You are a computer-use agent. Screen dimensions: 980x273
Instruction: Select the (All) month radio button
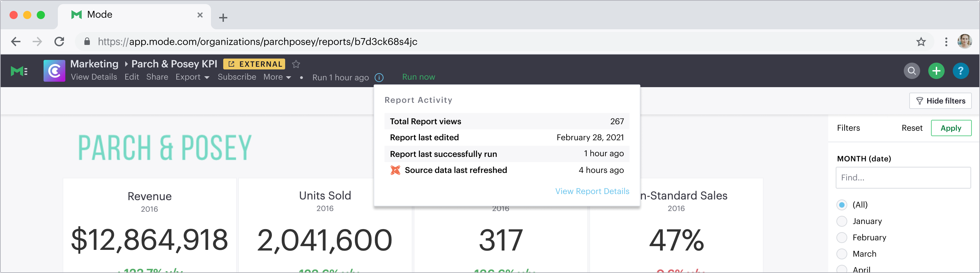coord(842,205)
